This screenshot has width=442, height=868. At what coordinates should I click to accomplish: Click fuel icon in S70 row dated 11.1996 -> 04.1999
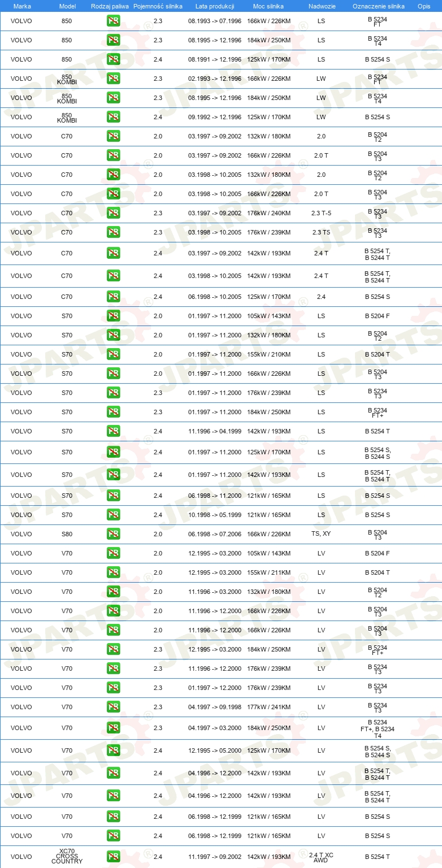(x=113, y=432)
